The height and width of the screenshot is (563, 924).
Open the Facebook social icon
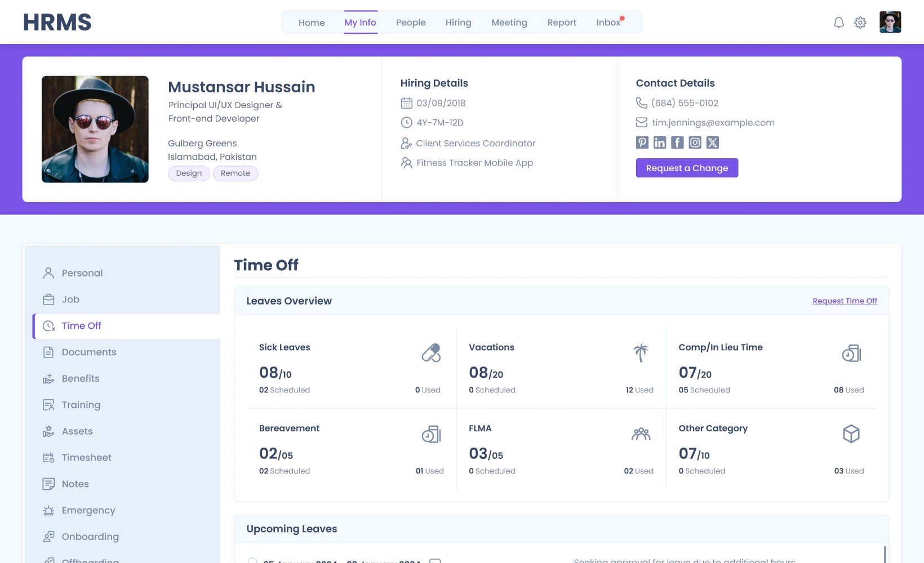point(677,142)
